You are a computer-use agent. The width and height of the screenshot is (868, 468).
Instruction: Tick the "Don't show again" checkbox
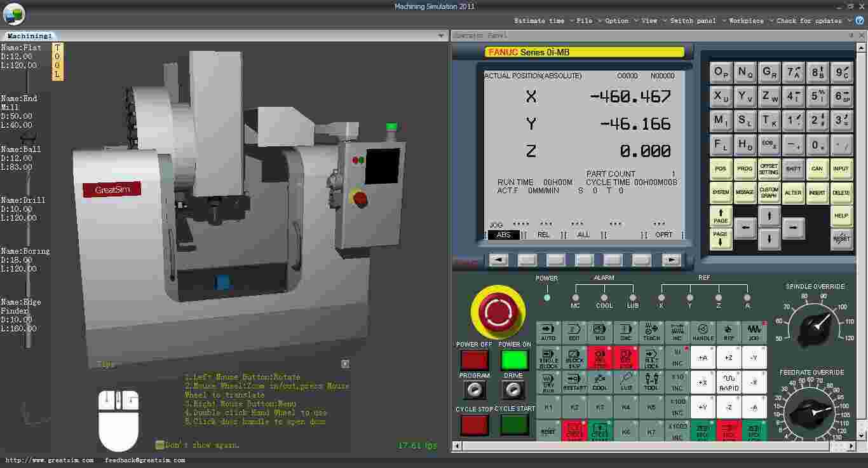coord(159,445)
